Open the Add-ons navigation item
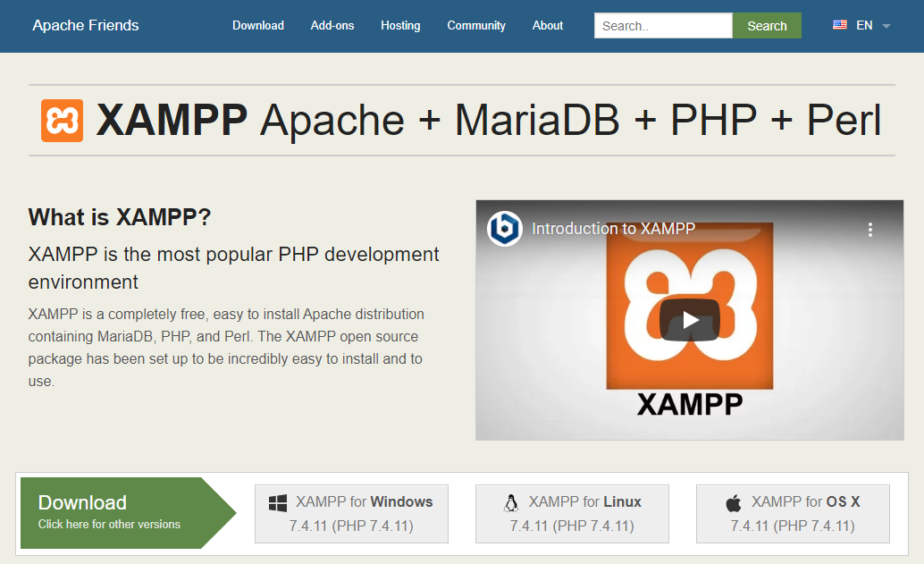924x564 pixels. (332, 25)
